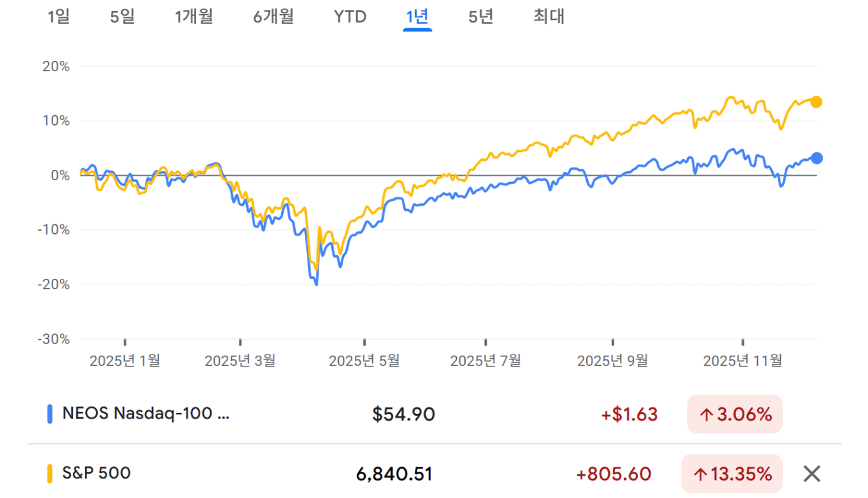Click the 13.35% gain badge
Screen dimensions: 868x498
tap(732, 474)
